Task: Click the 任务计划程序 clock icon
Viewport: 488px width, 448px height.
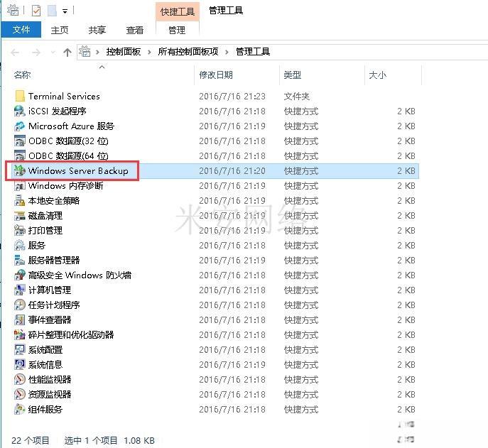Action: (x=20, y=305)
